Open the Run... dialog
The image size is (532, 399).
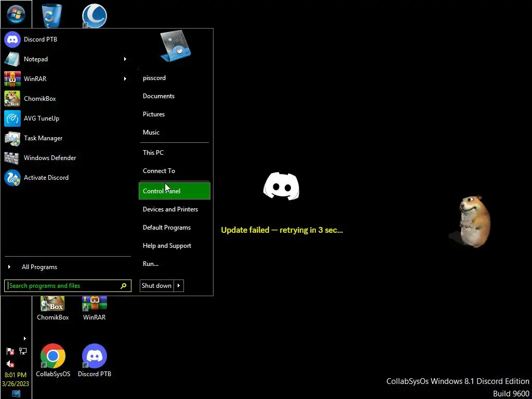175,263
